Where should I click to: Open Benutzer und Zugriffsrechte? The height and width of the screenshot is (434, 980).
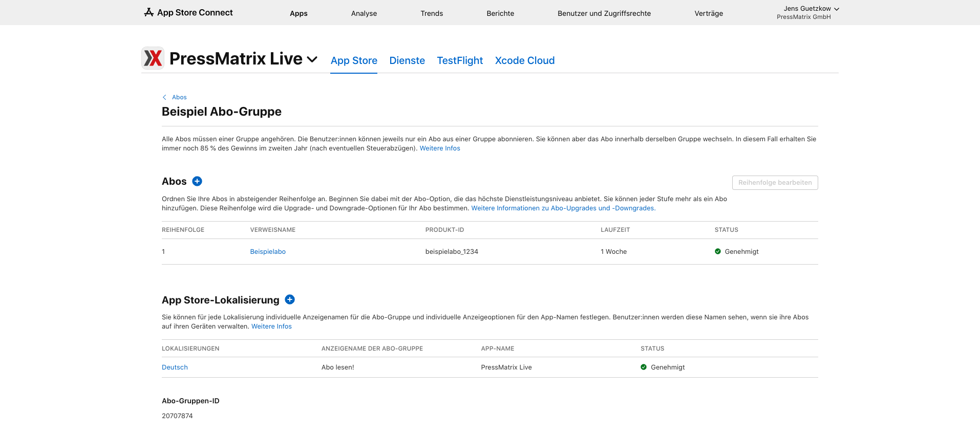click(604, 13)
